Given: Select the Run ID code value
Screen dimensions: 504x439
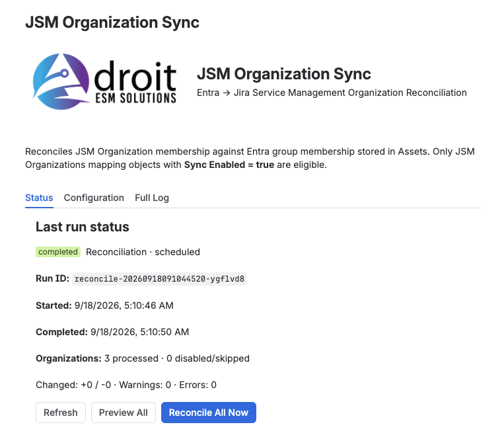Looking at the screenshot, I should (x=159, y=278).
